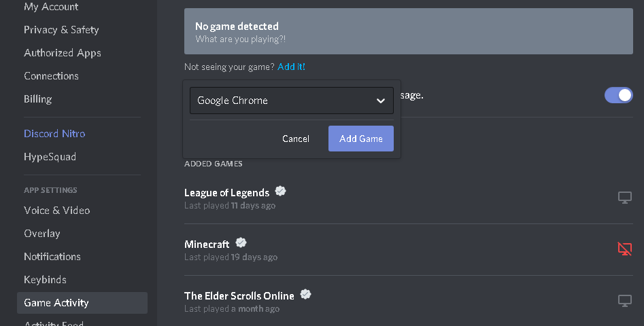This screenshot has height=326, width=644.
Task: Open Authorized Apps settings
Action: coord(63,53)
